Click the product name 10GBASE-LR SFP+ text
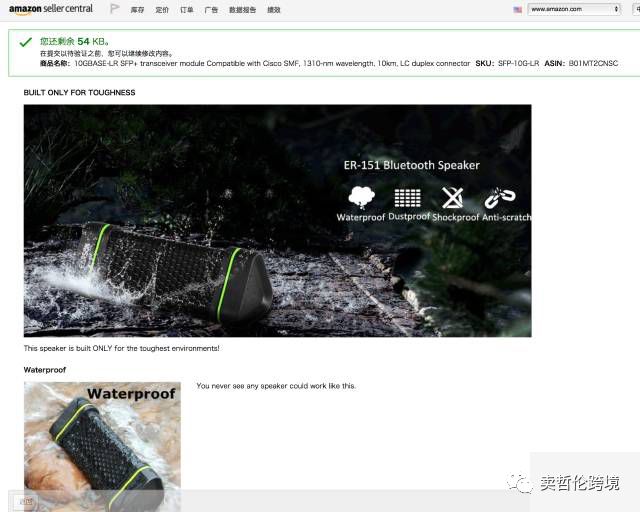The height and width of the screenshot is (512, 640). 272,63
